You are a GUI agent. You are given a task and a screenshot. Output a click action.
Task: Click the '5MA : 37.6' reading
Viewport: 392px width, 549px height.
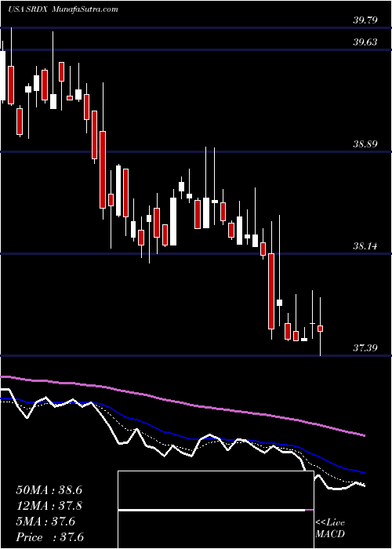(x=45, y=522)
